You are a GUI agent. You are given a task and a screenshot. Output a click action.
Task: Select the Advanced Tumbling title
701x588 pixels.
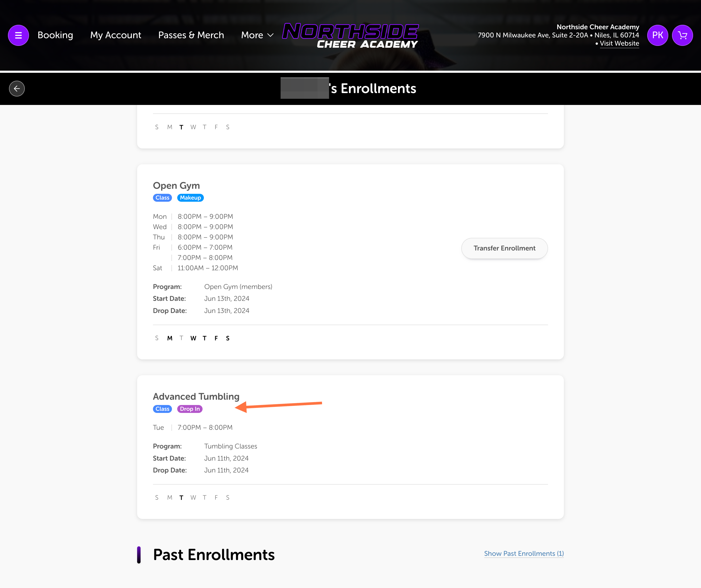click(x=196, y=397)
